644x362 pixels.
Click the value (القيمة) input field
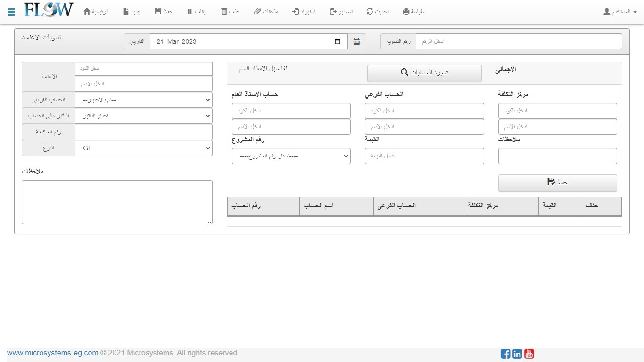click(424, 156)
